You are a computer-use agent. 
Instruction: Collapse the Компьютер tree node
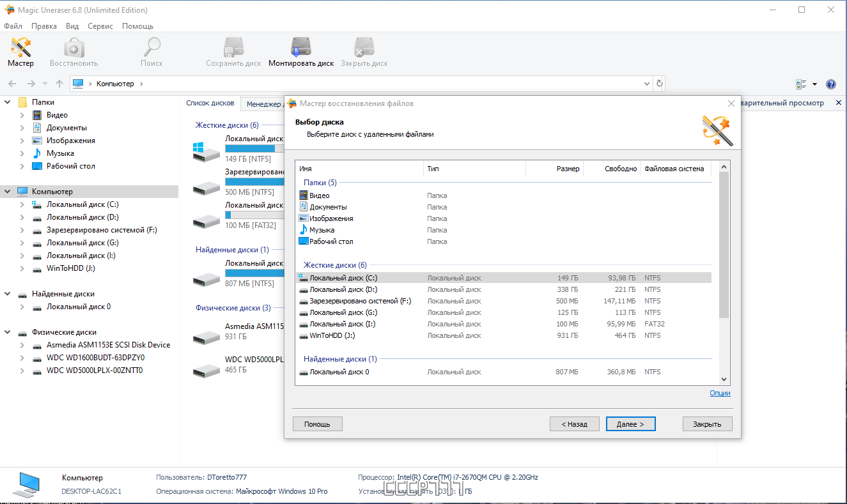click(x=8, y=192)
